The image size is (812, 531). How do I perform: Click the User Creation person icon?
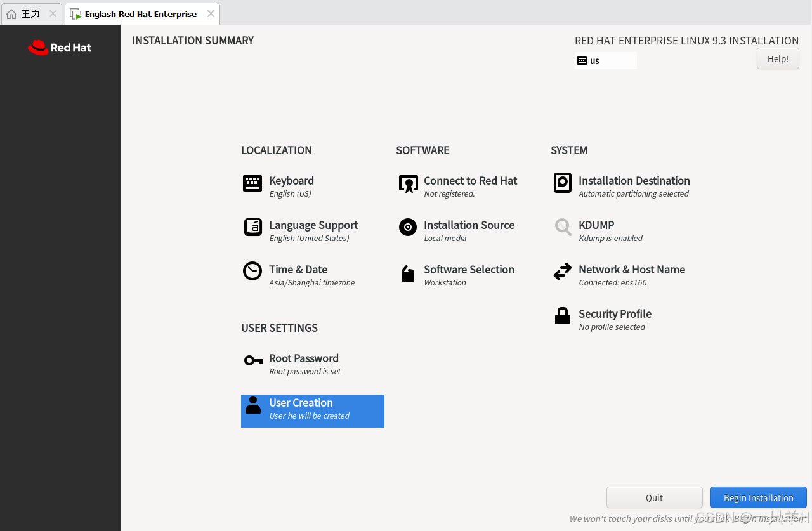(253, 405)
